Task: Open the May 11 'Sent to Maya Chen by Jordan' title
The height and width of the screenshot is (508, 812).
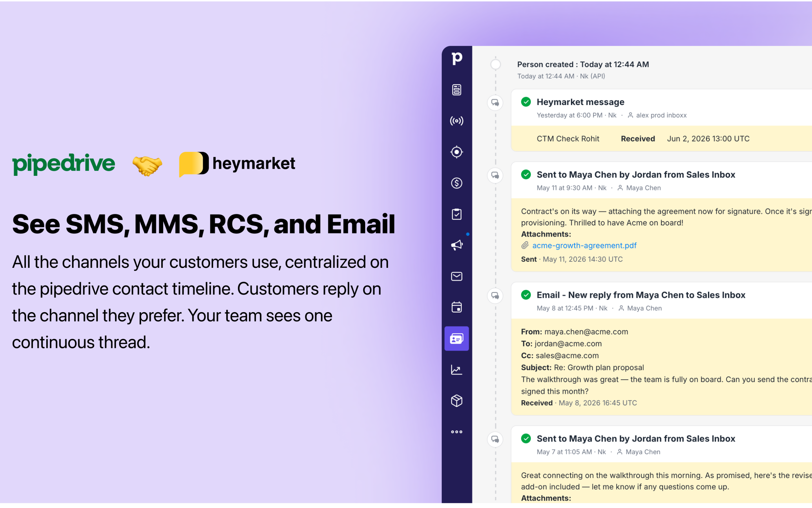Action: click(636, 175)
